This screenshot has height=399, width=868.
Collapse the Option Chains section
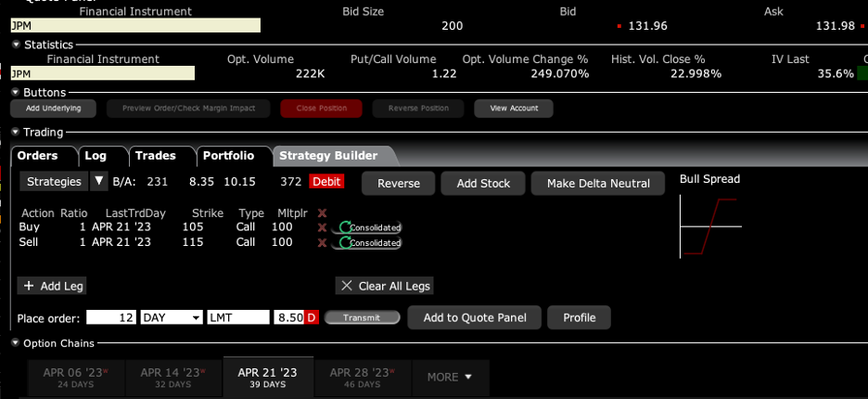(x=15, y=343)
